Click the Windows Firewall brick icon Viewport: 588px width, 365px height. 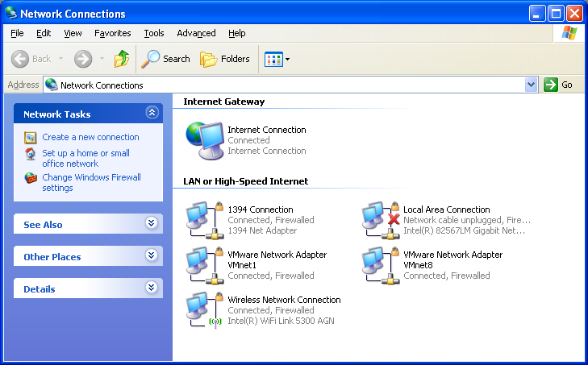coord(31,177)
